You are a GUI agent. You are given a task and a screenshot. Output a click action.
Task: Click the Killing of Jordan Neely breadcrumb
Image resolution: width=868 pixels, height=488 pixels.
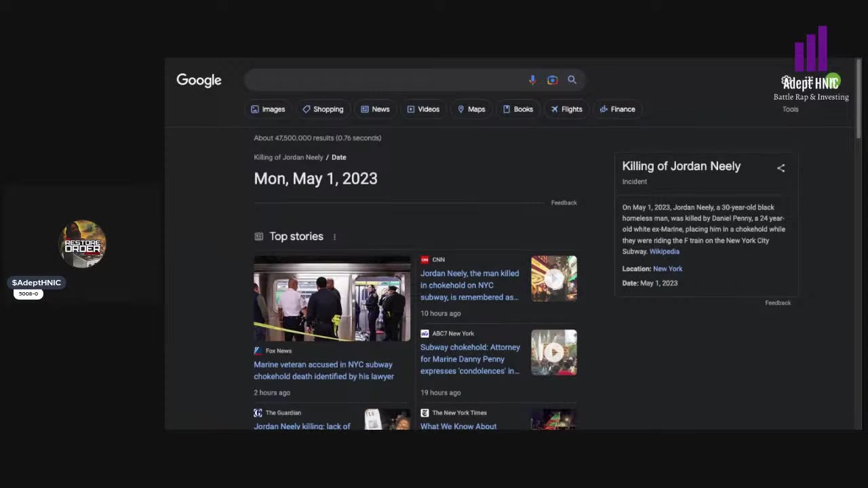(288, 157)
